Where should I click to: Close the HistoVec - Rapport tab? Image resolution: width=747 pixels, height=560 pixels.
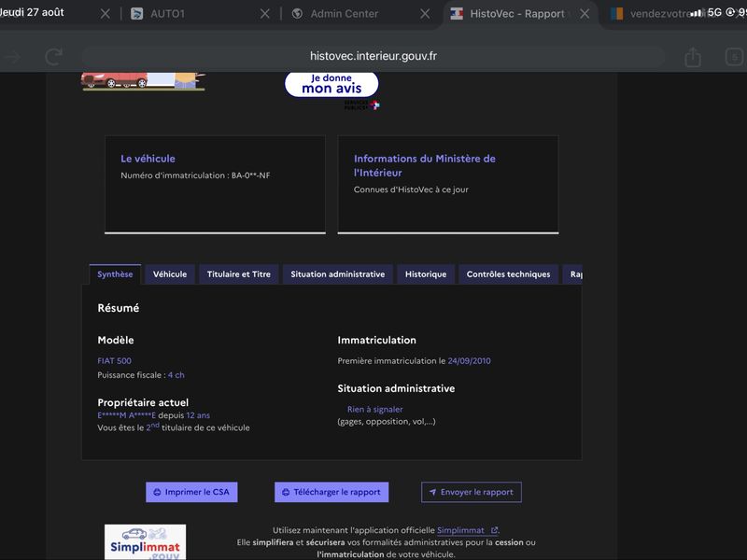click(585, 14)
